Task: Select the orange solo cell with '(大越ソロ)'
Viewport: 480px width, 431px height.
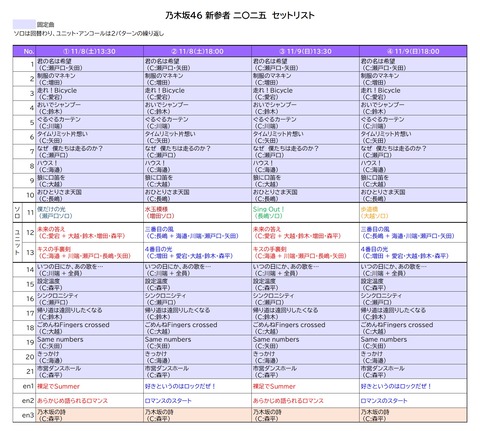Action: 413,212
